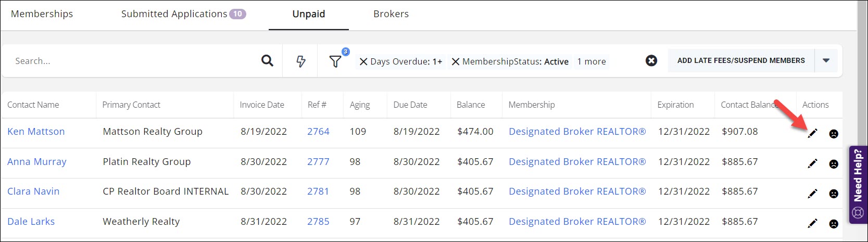
Task: Clear all filters with circled X icon
Action: pos(651,61)
